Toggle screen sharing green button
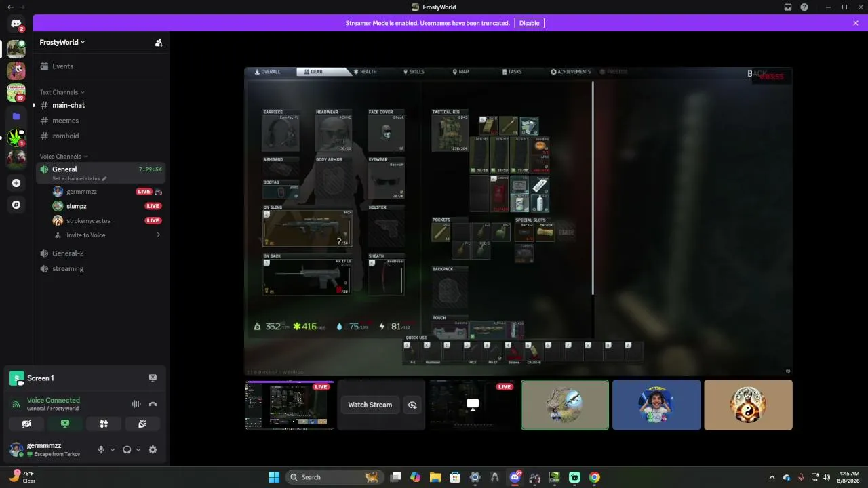868x488 pixels. coord(65,424)
